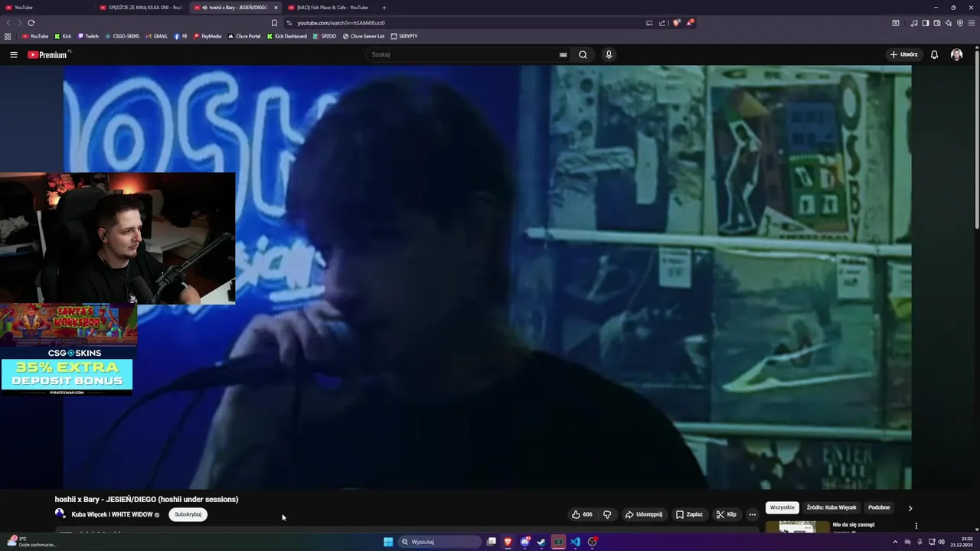Open the CSGO-SKINS bookmark
This screenshot has width=980, height=551.
pyautogui.click(x=122, y=36)
